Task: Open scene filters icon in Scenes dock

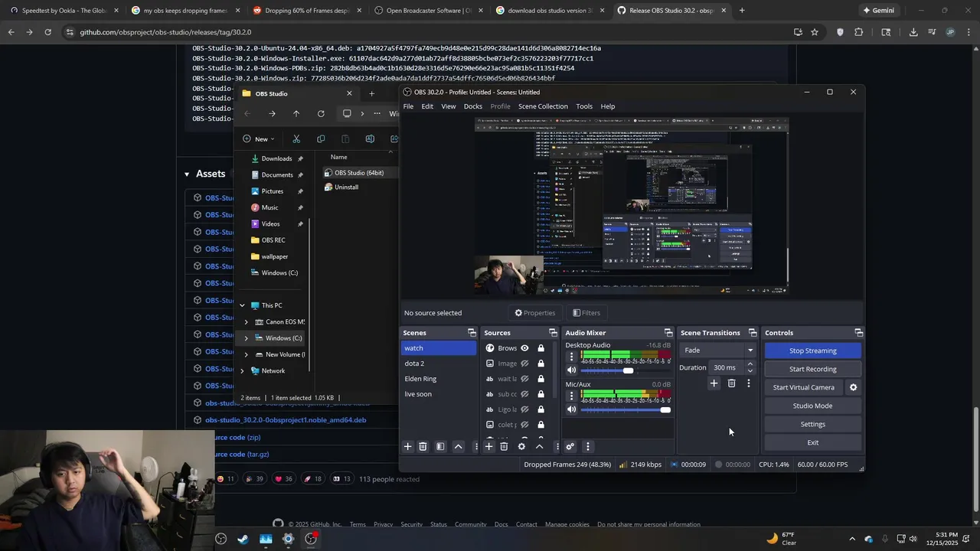Action: [440, 446]
